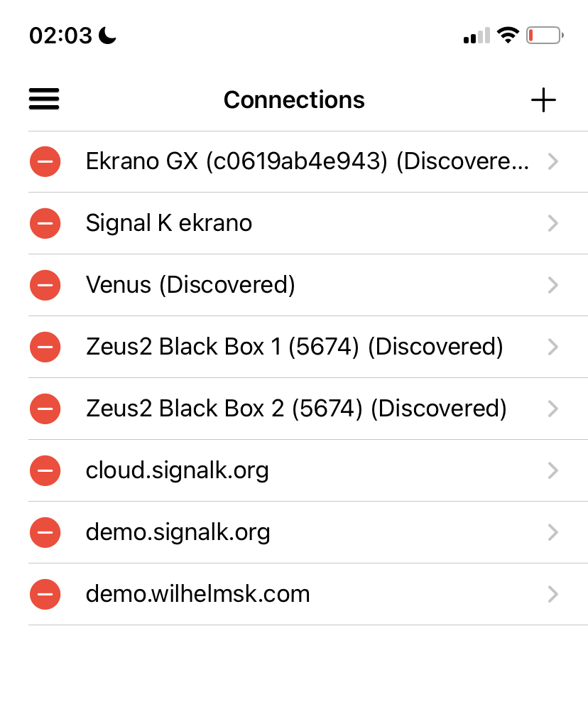Tap the red minus for demo.signalk.org
The width and height of the screenshot is (588, 712).
pos(45,533)
